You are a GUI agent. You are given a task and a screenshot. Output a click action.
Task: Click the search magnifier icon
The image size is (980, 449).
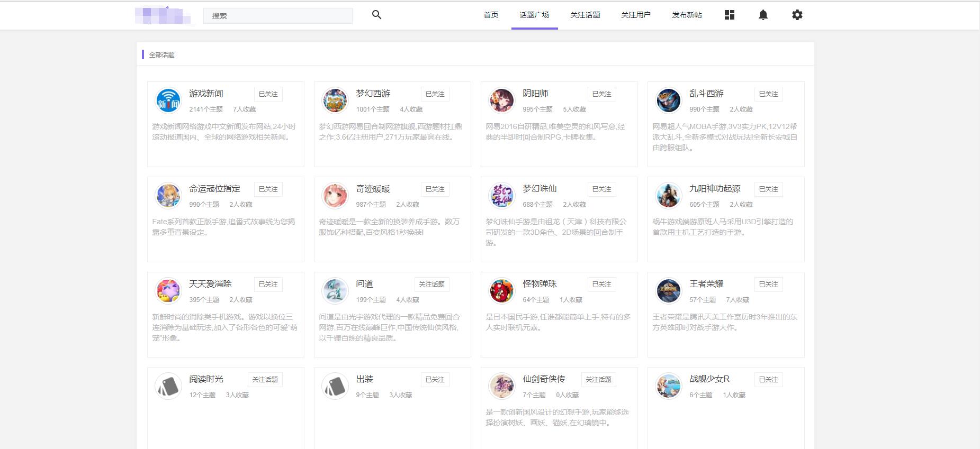click(376, 15)
